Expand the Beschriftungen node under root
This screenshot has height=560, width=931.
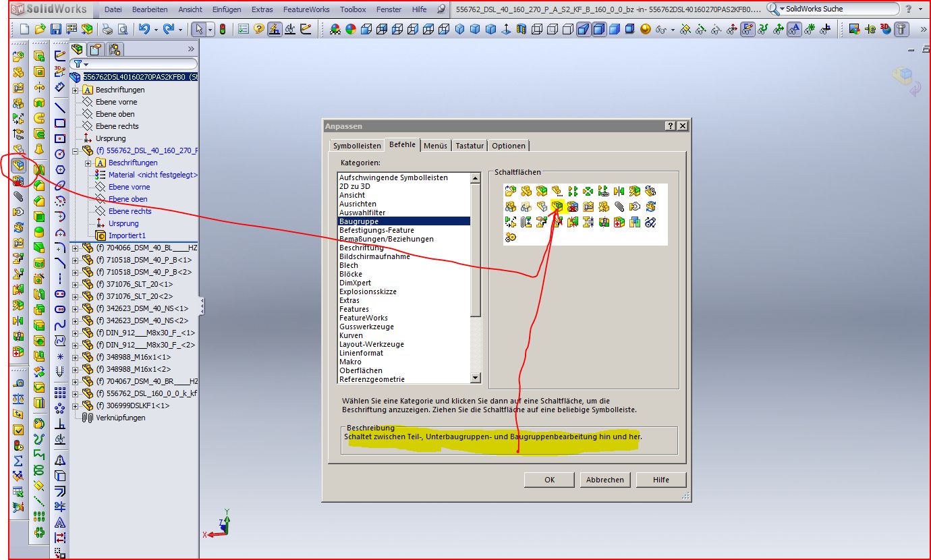click(x=76, y=90)
